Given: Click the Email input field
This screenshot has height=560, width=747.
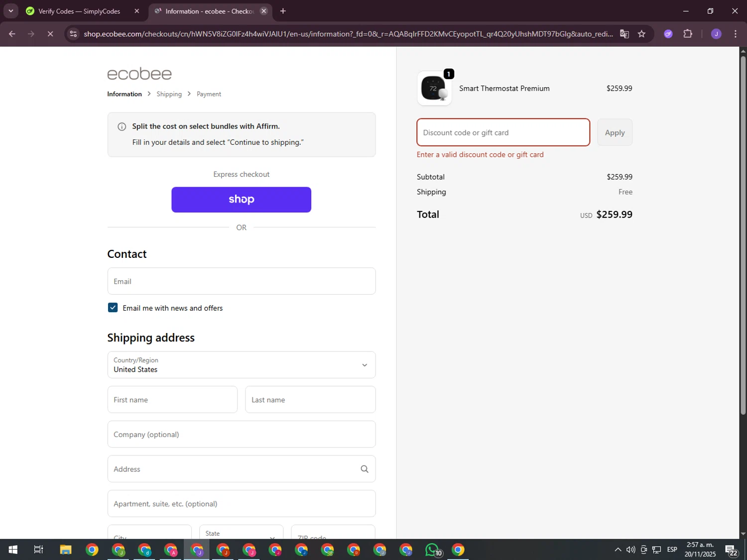Looking at the screenshot, I should [x=241, y=281].
